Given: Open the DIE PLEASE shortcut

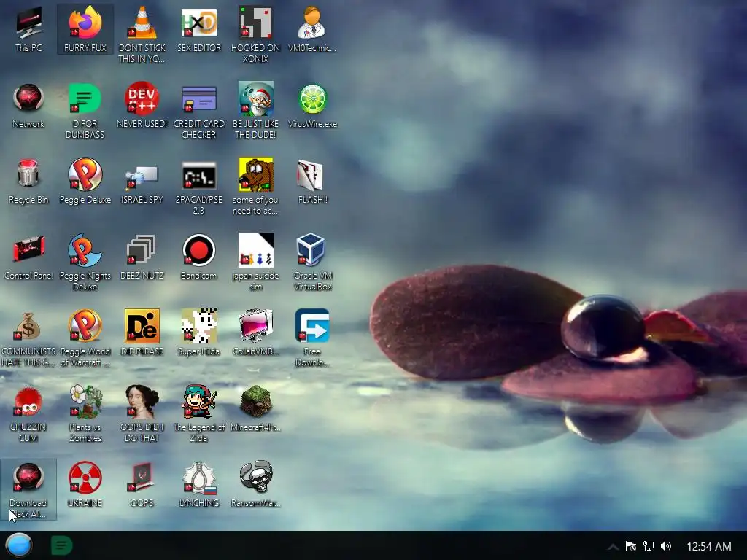Looking at the screenshot, I should 142,332.
